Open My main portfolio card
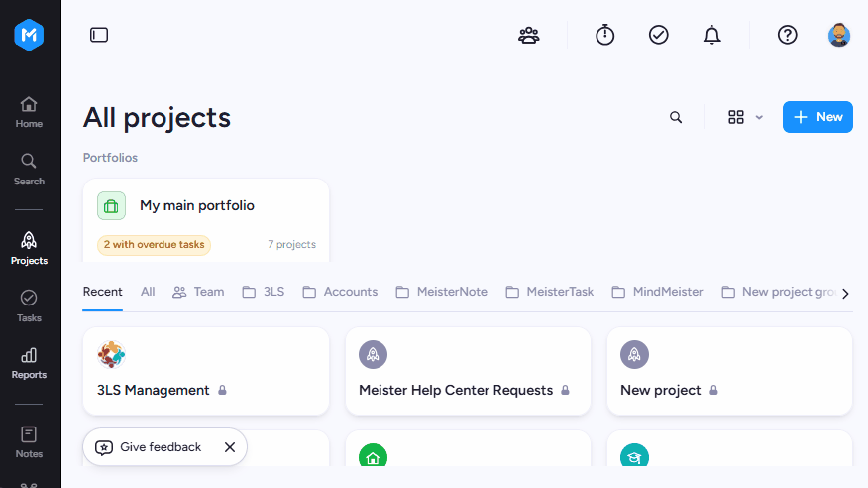 pos(206,220)
